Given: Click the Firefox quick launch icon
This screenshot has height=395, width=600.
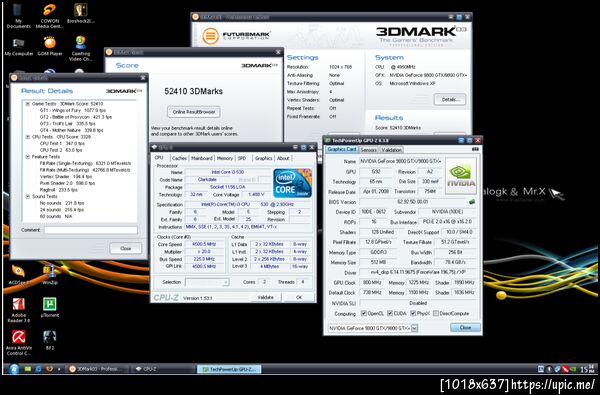Looking at the screenshot, I should pyautogui.click(x=49, y=369).
